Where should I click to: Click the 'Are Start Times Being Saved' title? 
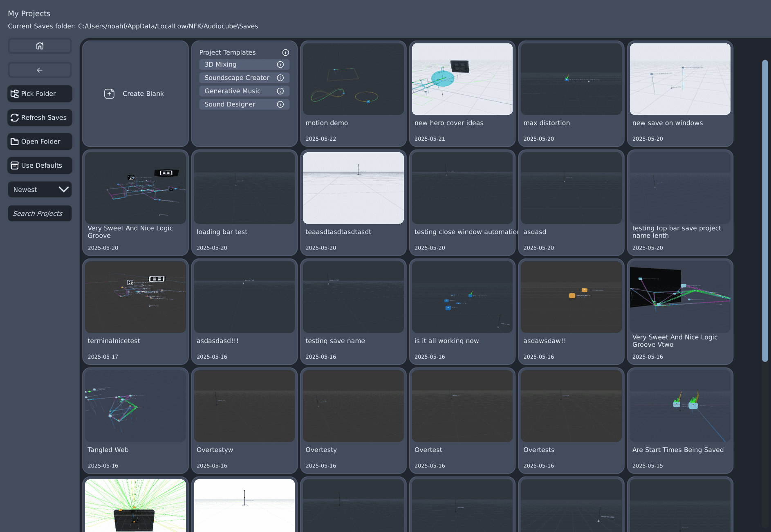point(678,450)
